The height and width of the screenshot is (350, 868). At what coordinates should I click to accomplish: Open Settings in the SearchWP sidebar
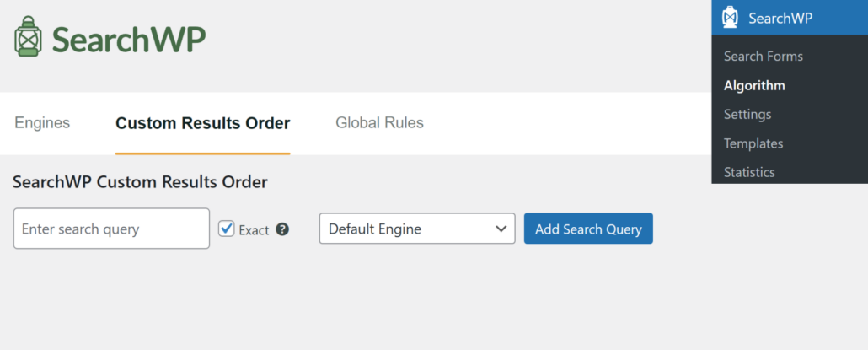747,115
